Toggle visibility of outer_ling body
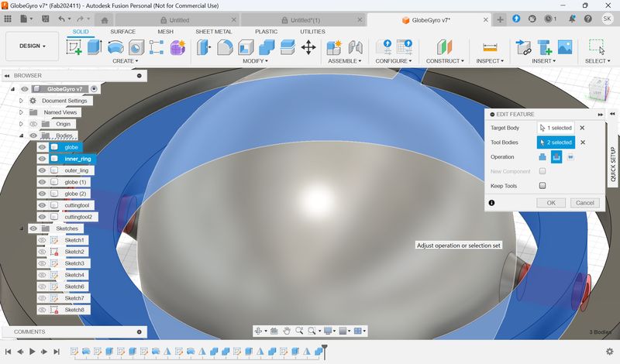The image size is (620, 364). (43, 170)
